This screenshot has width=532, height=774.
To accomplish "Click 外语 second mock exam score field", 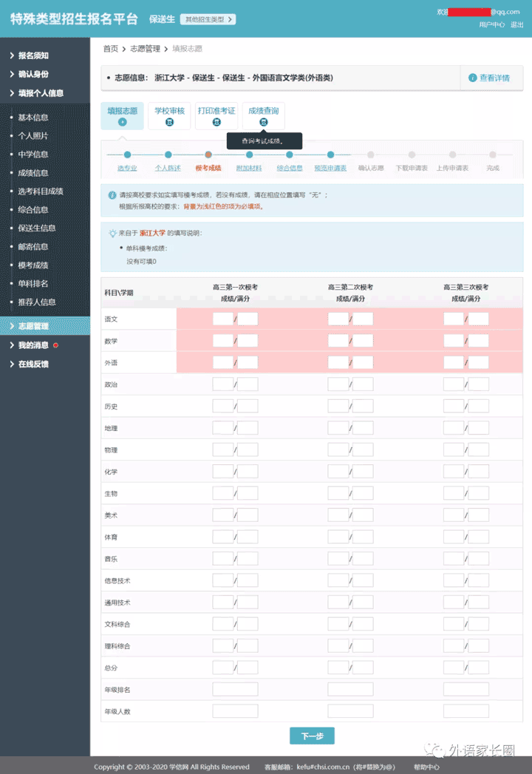I will [x=338, y=362].
